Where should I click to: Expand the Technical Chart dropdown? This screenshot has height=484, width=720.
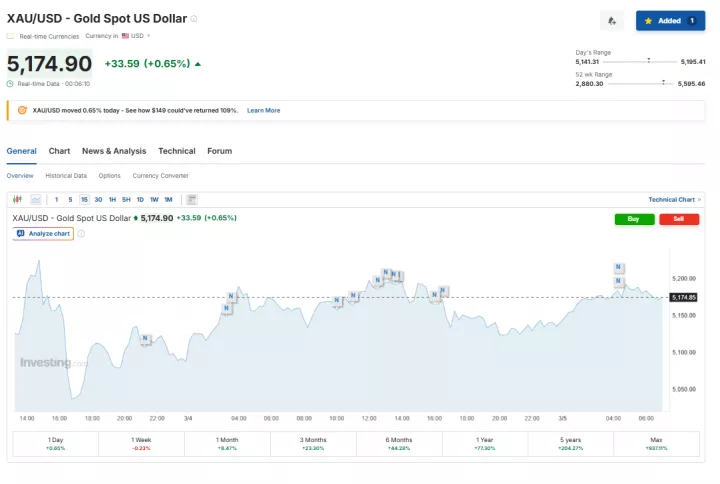tap(674, 199)
